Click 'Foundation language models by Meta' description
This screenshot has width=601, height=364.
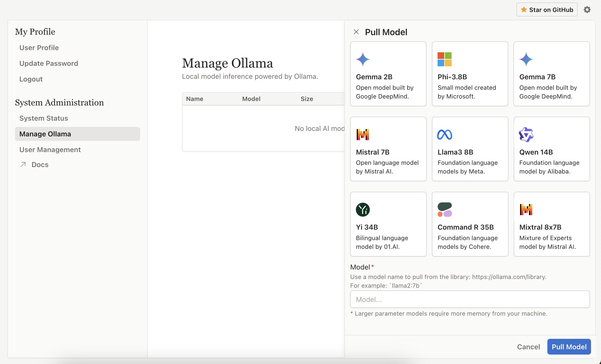[x=468, y=167]
